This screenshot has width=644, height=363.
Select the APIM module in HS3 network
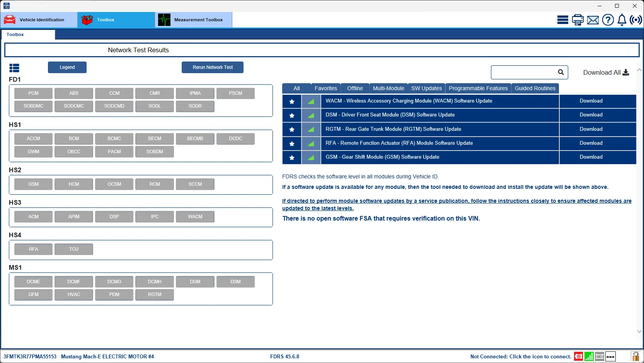[x=74, y=217]
